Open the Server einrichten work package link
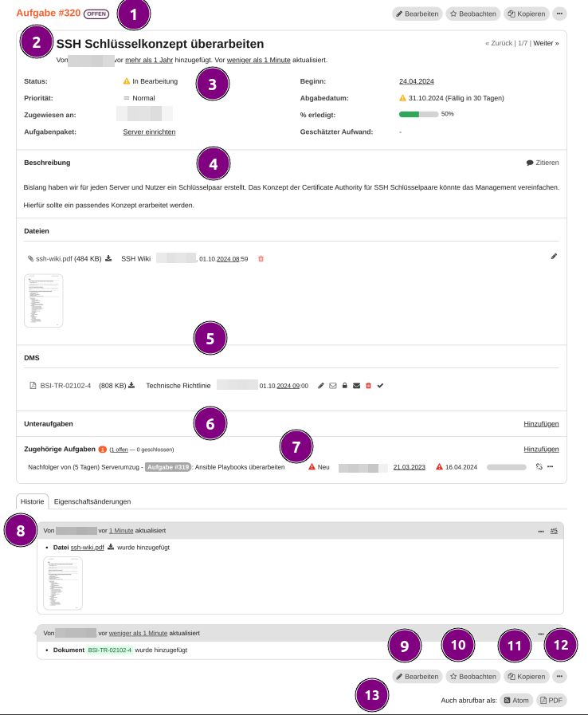This screenshot has height=715, width=588. point(149,132)
